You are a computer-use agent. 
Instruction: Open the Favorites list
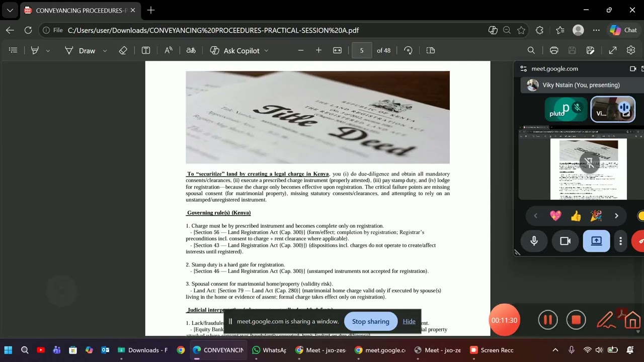(560, 30)
